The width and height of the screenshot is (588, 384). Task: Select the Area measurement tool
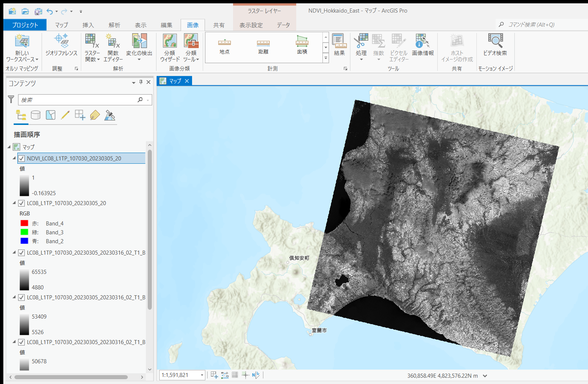(302, 45)
